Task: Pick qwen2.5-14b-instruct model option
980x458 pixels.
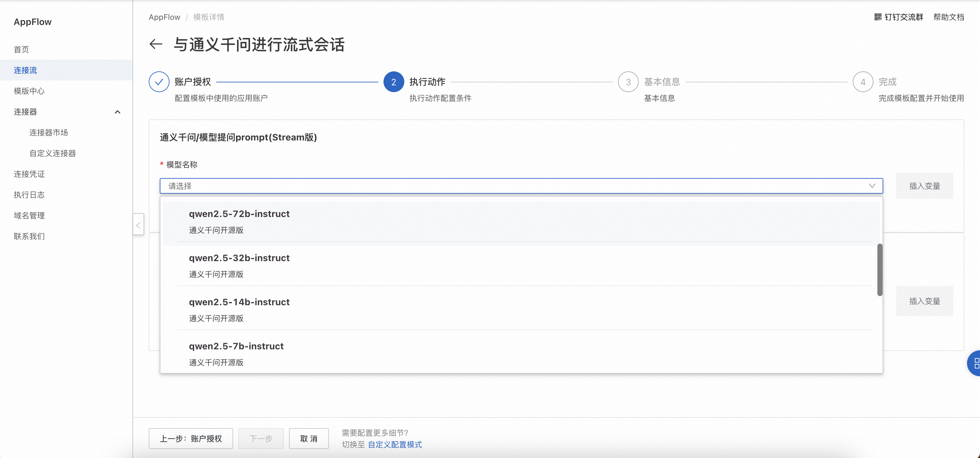Action: point(239,302)
